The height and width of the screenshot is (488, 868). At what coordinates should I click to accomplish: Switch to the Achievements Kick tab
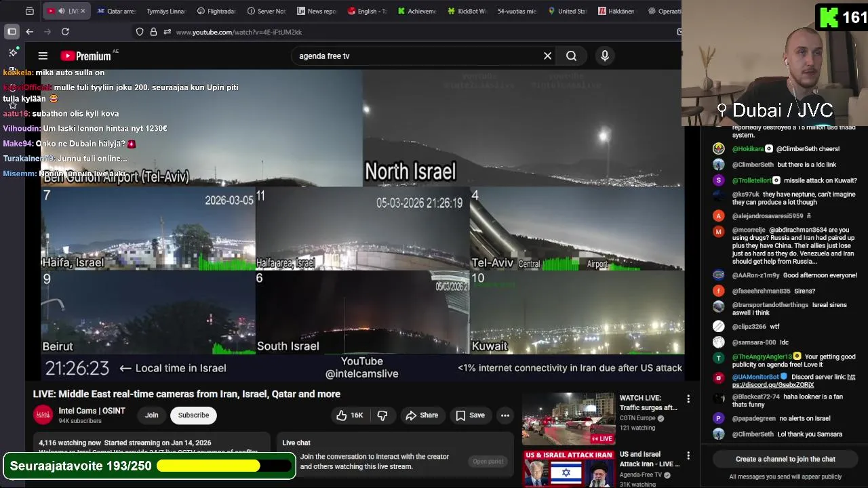pyautogui.click(x=418, y=11)
